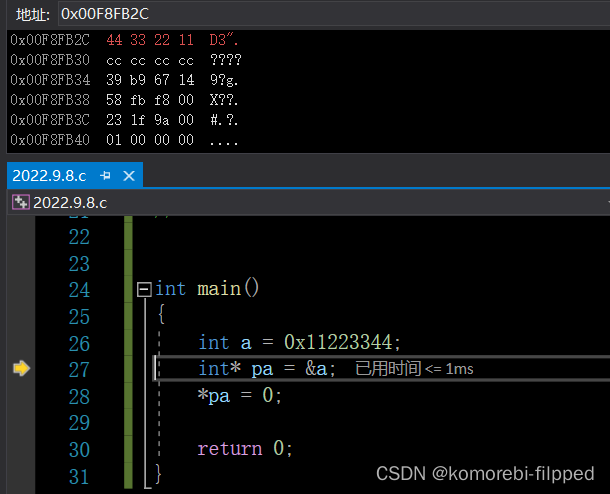Click line number 26 in the margin
610x494 pixels.
(79, 344)
